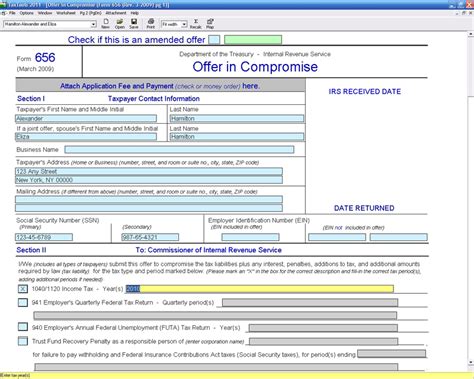This screenshot has height=379, width=474.
Task: Click the corporation name gray field
Action: [323, 342]
